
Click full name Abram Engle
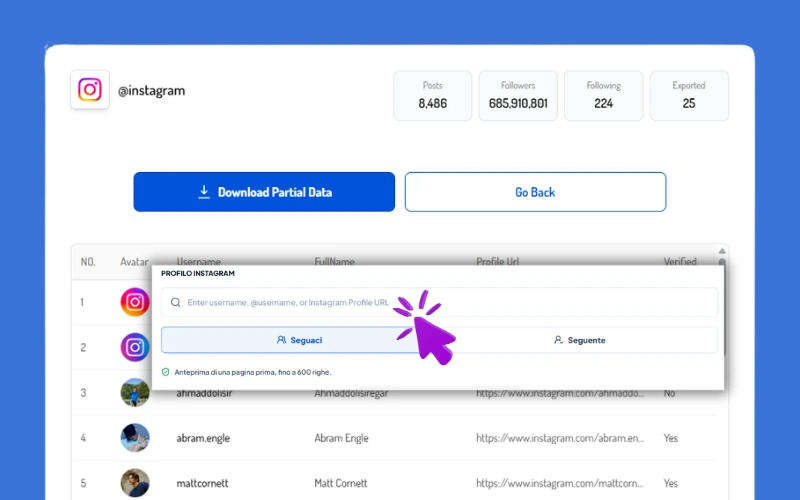(341, 438)
